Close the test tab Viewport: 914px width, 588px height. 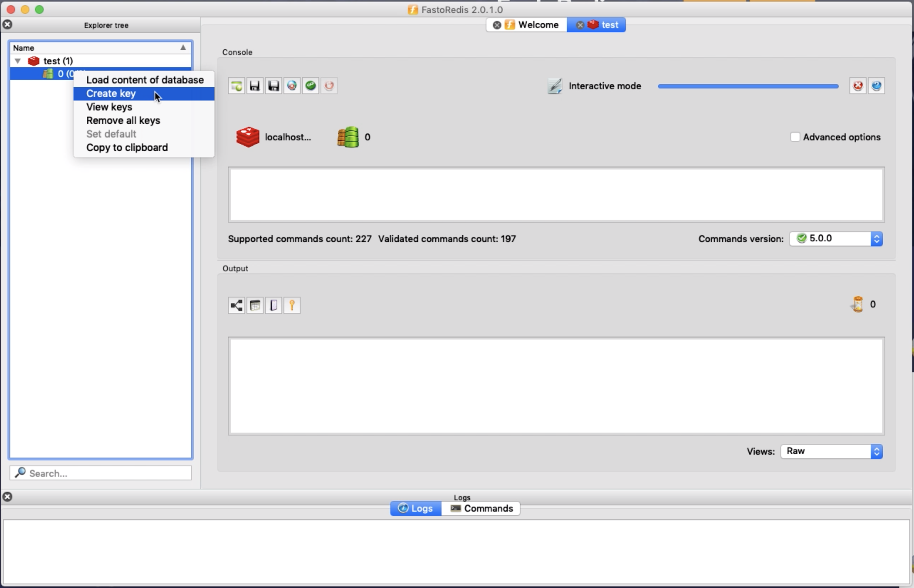[579, 25]
